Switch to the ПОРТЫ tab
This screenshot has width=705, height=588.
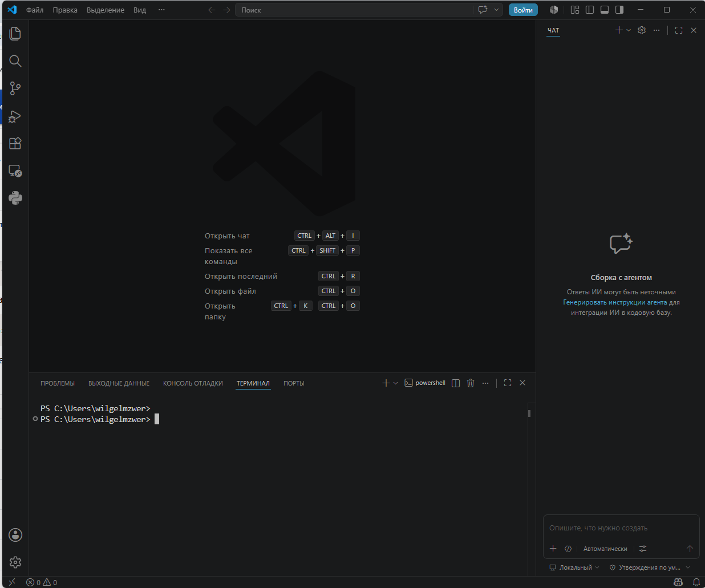pos(294,383)
